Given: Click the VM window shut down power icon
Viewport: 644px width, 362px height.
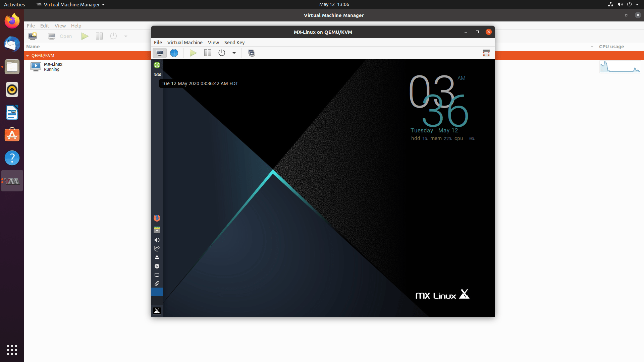Looking at the screenshot, I should pos(222,53).
